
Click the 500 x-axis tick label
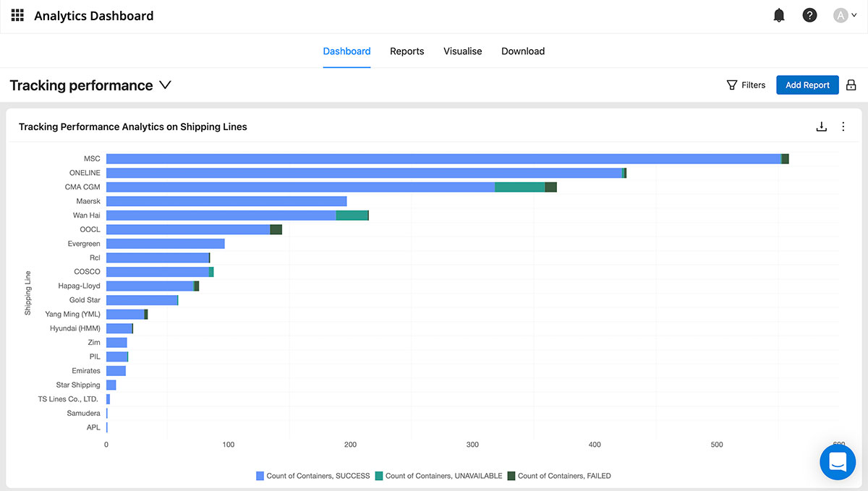717,445
